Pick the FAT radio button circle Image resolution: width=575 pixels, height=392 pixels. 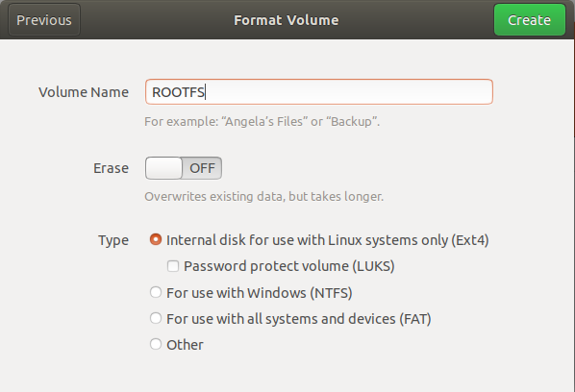[x=156, y=318]
